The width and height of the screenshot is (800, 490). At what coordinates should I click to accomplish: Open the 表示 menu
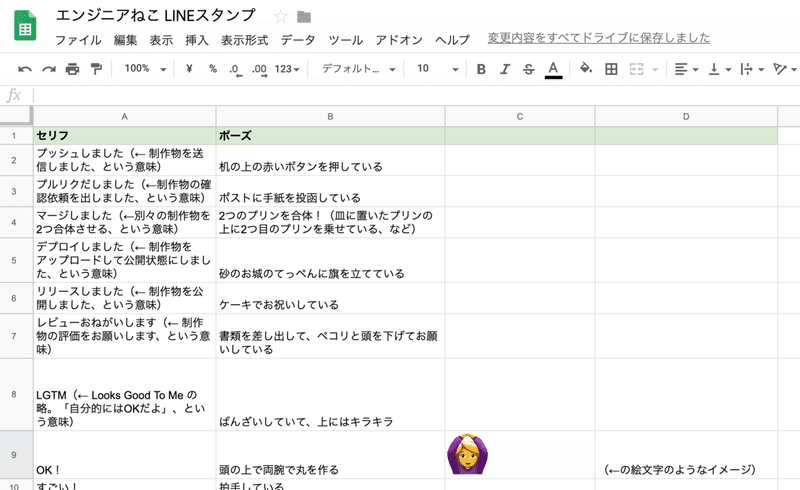point(161,40)
